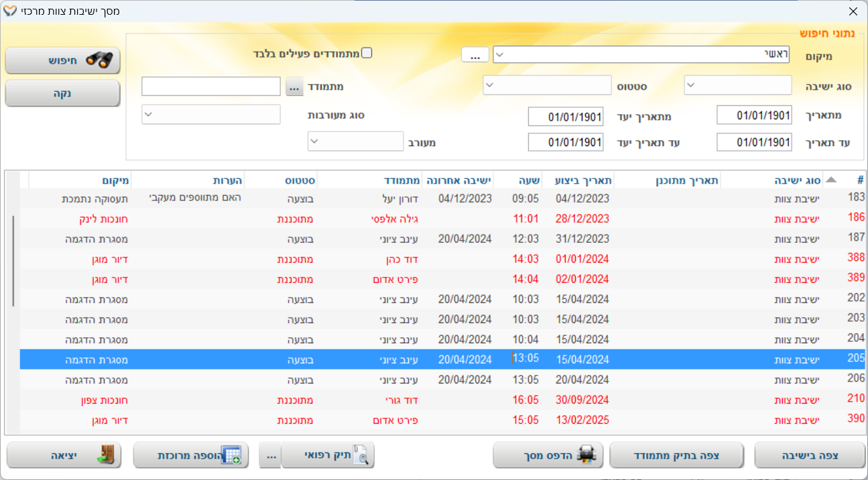
Task: Click the צפה בישיבה button
Action: coord(810,455)
